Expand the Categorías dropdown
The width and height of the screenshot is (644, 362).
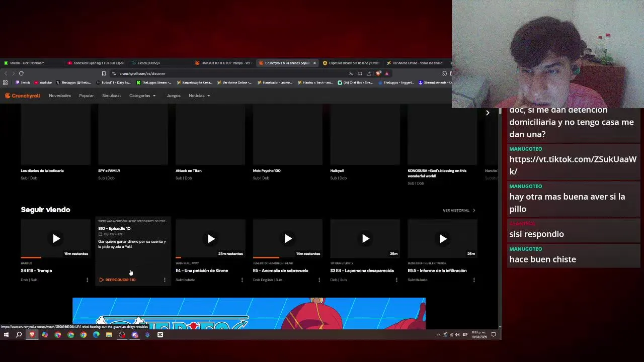coord(142,96)
